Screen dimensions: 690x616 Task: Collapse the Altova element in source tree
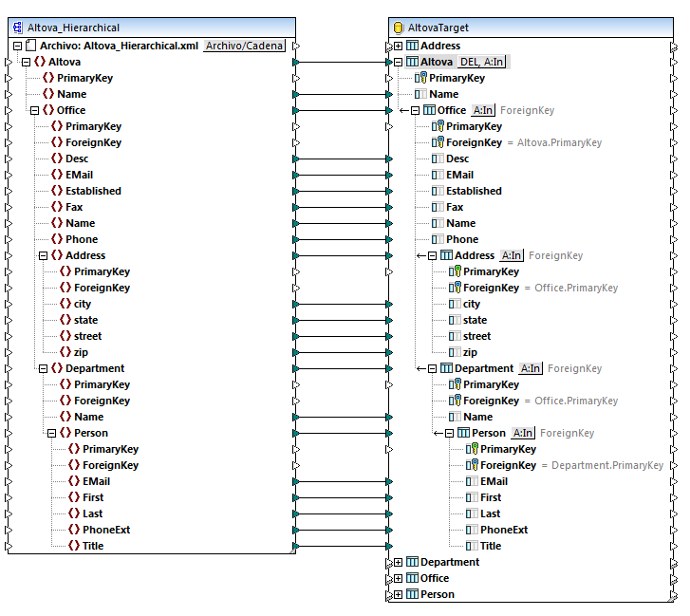point(26,62)
